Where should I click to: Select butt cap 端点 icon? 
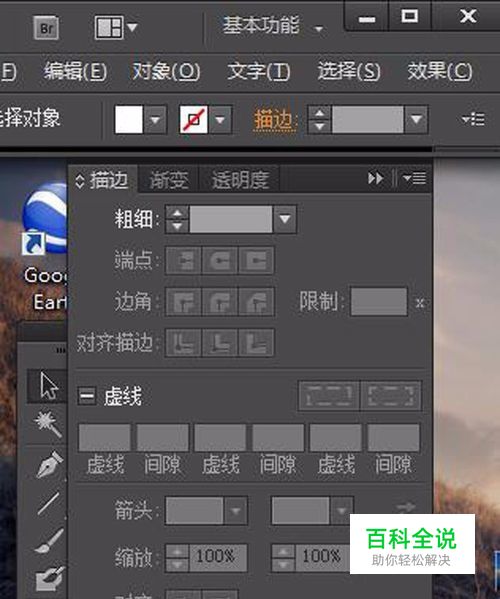tap(184, 261)
